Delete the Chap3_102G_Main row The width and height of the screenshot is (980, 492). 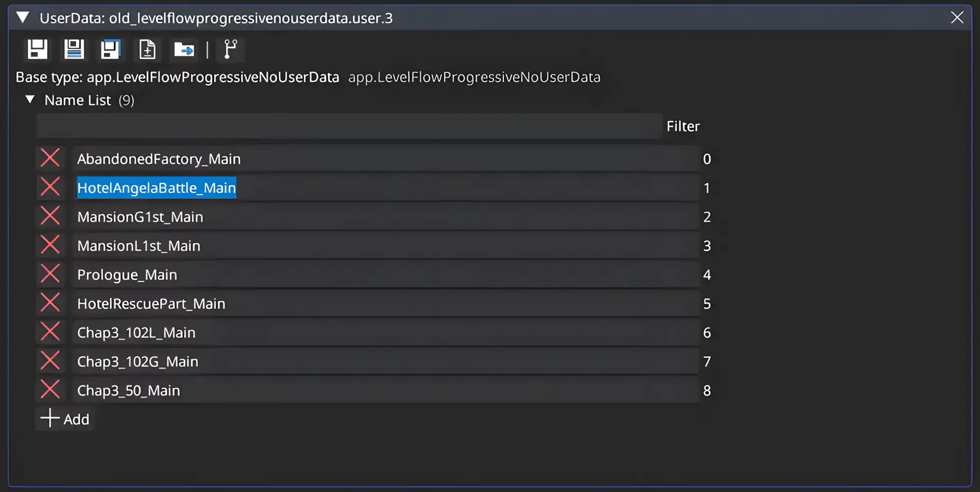click(x=50, y=361)
